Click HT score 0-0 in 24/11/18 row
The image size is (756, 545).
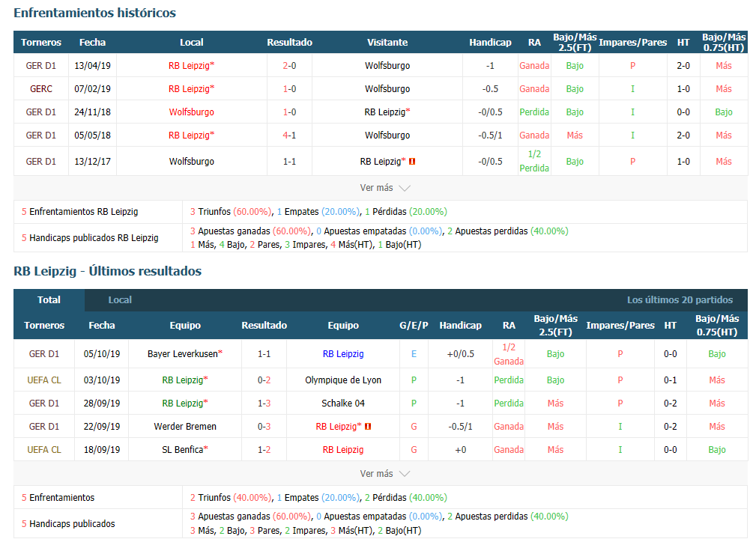click(683, 112)
